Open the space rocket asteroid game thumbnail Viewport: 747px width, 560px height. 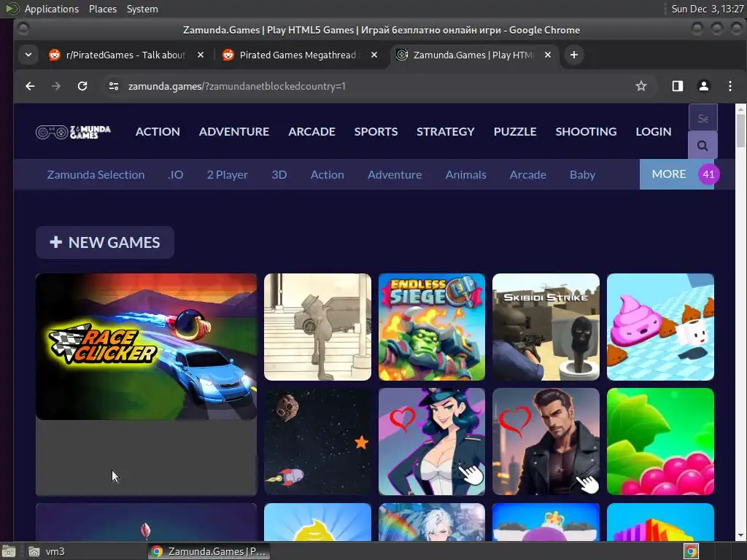317,441
